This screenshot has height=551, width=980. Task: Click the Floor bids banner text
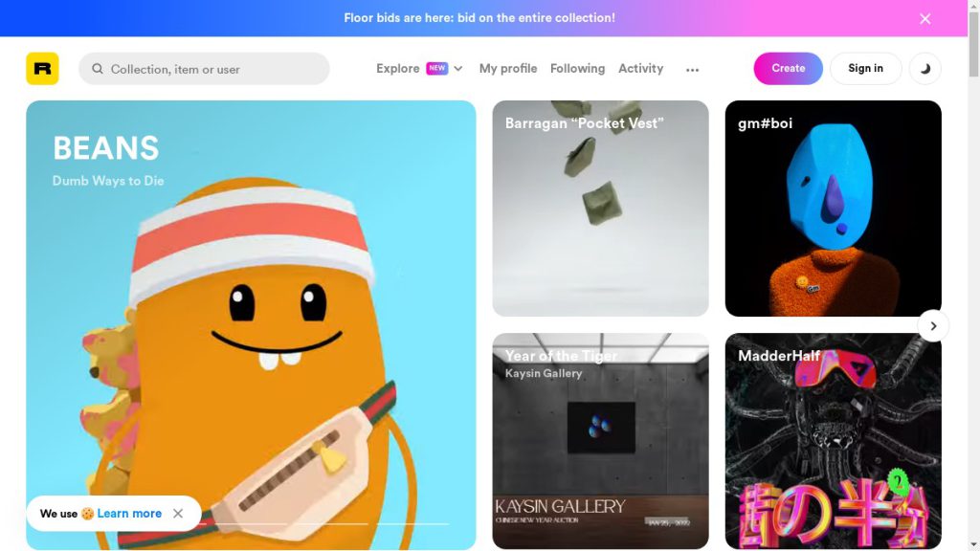pyautogui.click(x=479, y=18)
